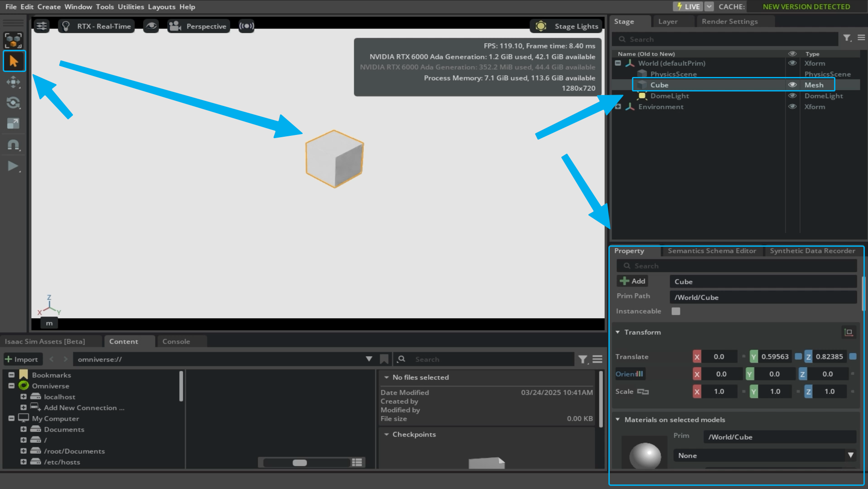The height and width of the screenshot is (489, 868).
Task: Open the LIVE dropdown arrow
Action: (709, 6)
